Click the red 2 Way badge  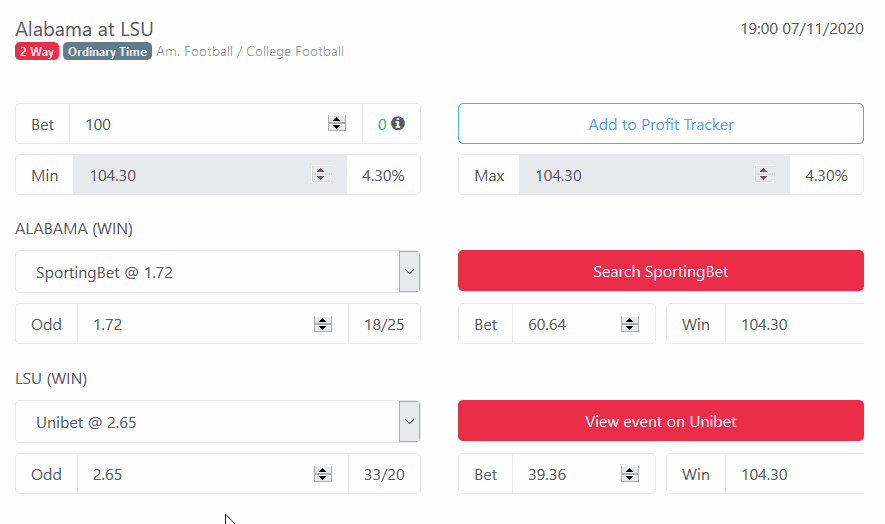point(37,52)
